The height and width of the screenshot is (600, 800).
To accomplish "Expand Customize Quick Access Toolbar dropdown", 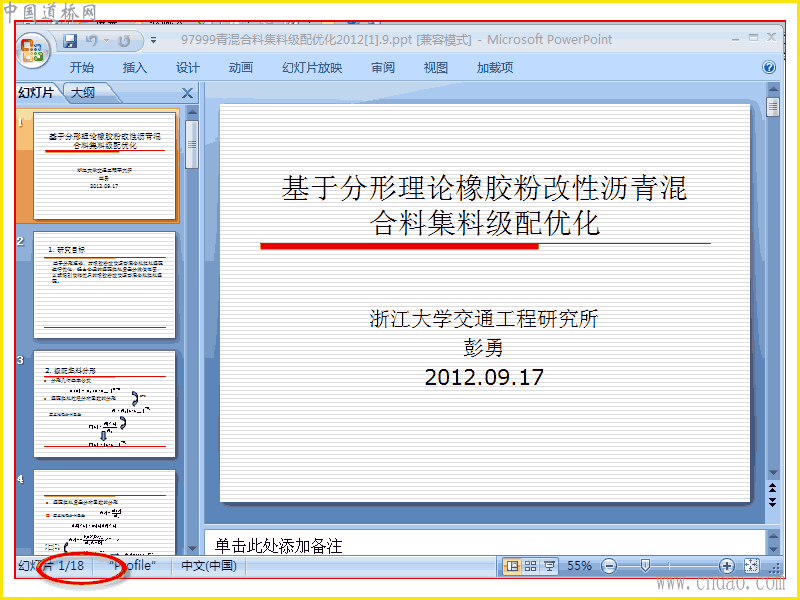I will (x=153, y=40).
